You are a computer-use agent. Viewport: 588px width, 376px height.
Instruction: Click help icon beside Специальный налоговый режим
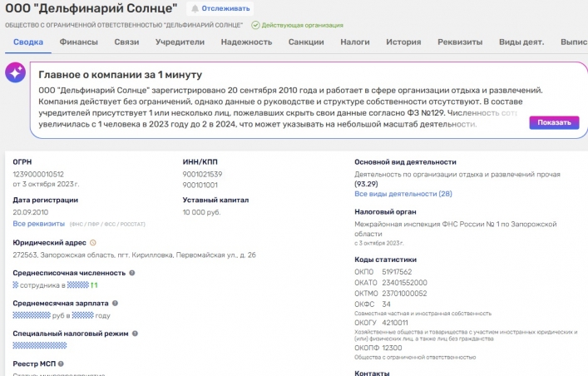(136, 334)
